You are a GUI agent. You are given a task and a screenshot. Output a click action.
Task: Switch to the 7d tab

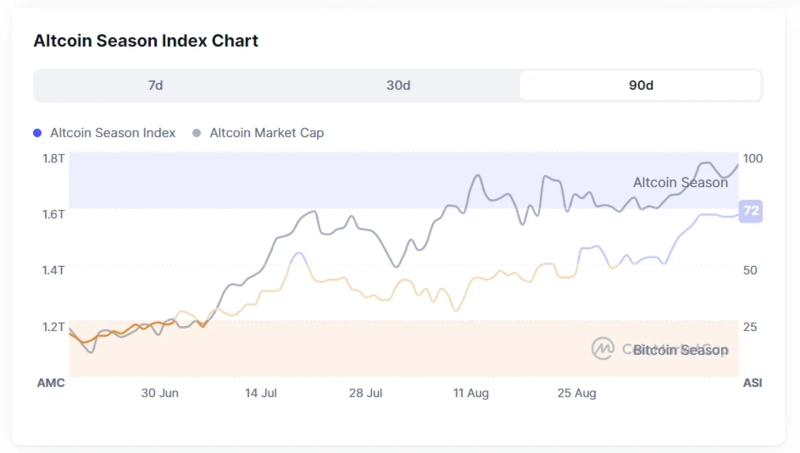coord(155,85)
